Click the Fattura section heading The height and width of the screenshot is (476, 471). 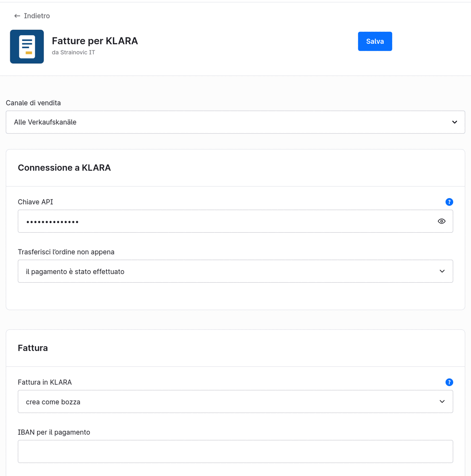(33, 348)
